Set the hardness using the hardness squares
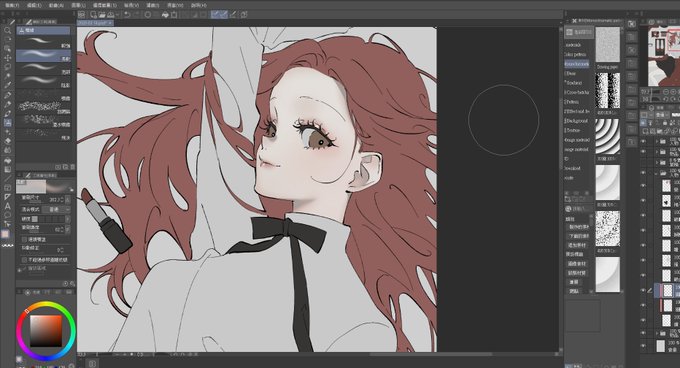Screen dimensions: 680x368 point(49,219)
